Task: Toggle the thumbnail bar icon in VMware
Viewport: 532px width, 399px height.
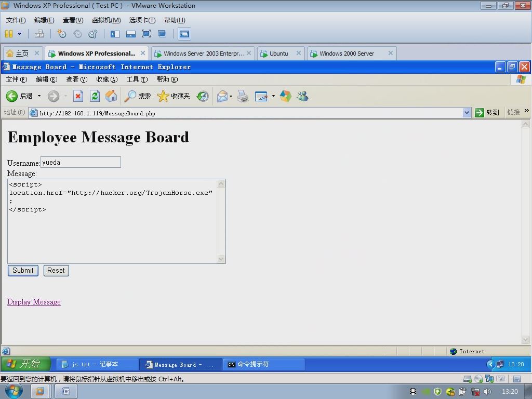Action: tap(130, 34)
